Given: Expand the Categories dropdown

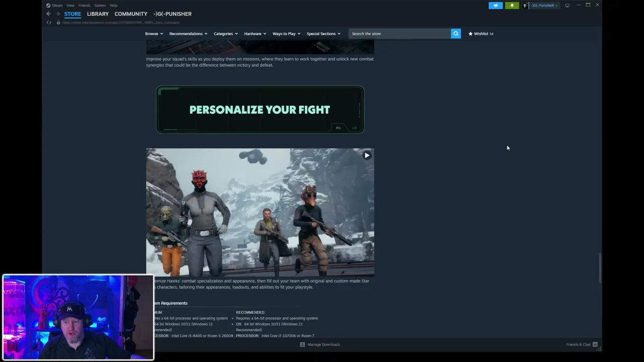Looking at the screenshot, I should tap(226, 34).
